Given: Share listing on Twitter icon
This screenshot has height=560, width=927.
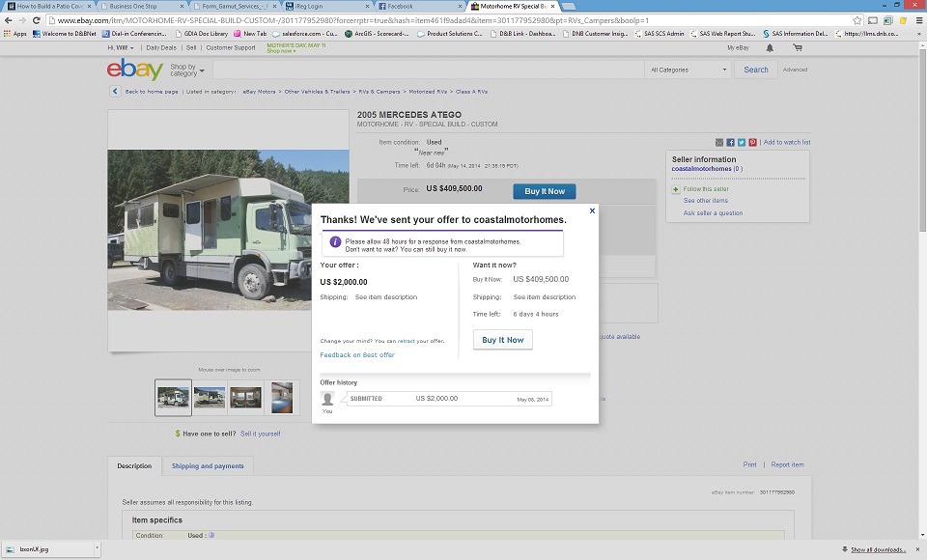Looking at the screenshot, I should point(741,142).
